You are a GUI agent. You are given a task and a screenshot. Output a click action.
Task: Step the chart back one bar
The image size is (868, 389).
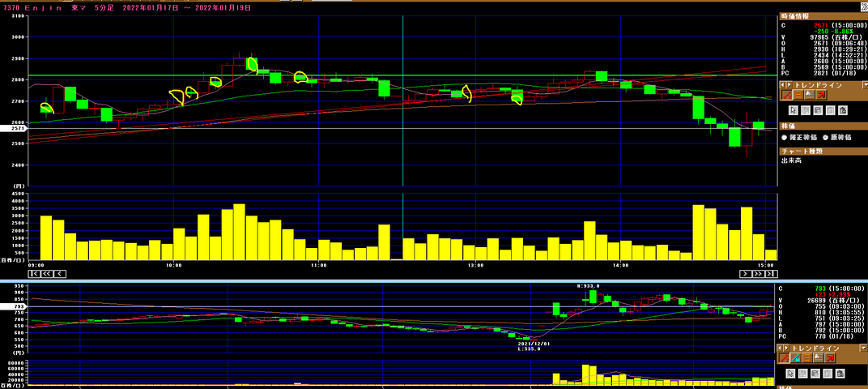(60, 273)
